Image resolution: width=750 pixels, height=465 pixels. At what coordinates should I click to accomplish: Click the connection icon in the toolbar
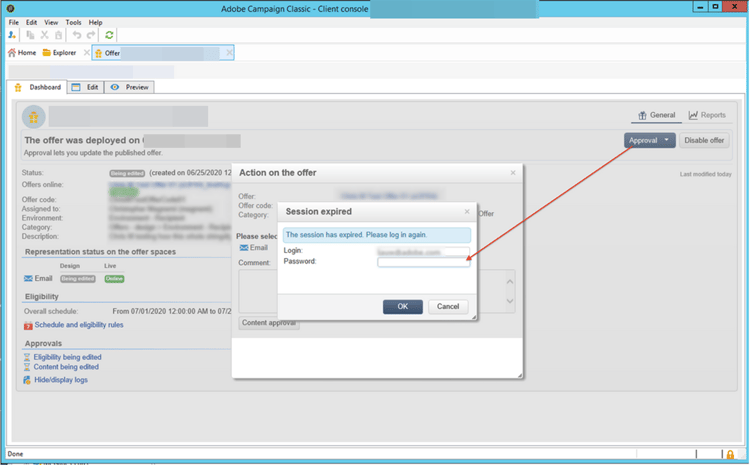tap(12, 35)
